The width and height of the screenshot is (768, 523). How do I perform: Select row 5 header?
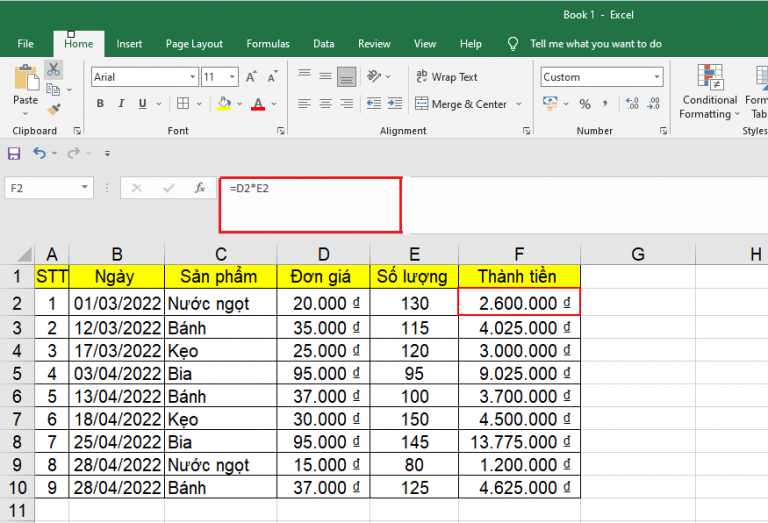tap(17, 373)
